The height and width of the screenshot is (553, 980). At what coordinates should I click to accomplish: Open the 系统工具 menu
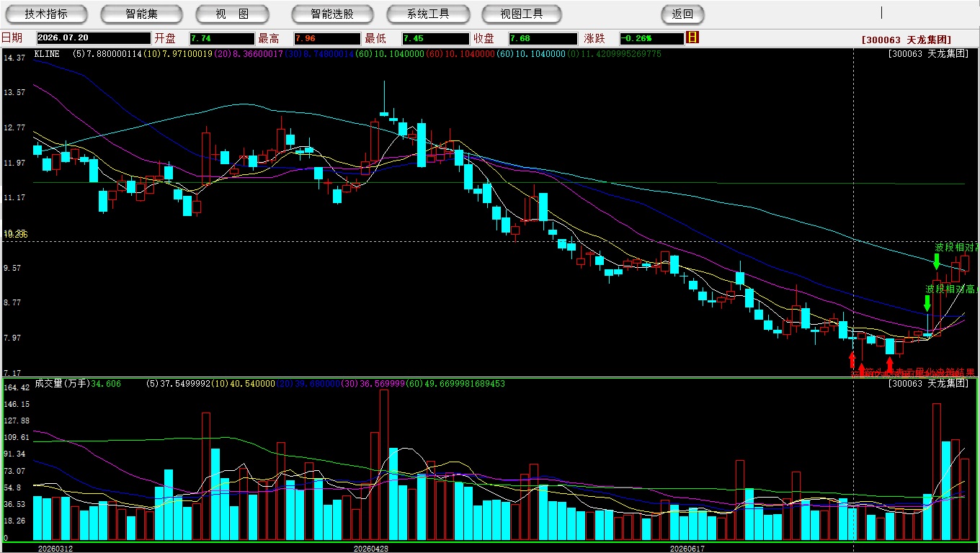[428, 14]
